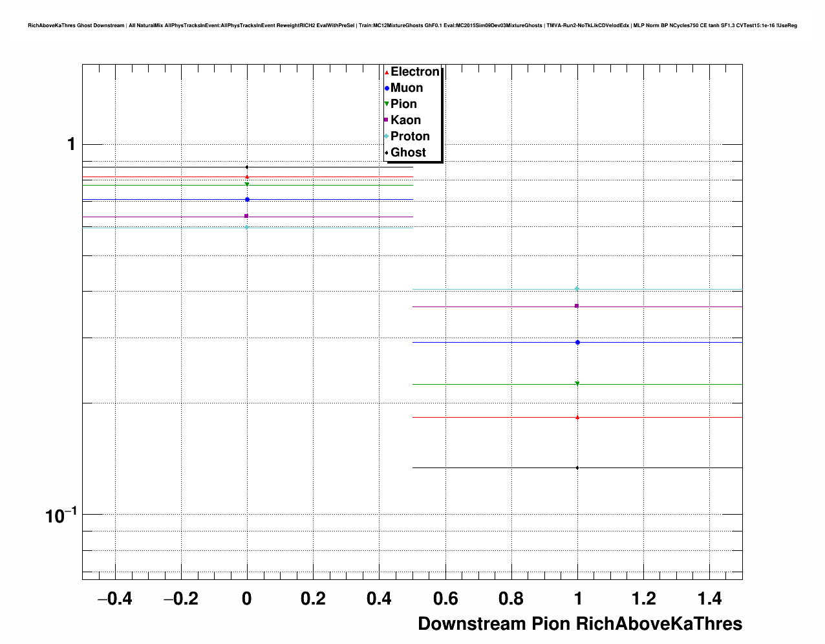The width and height of the screenshot is (825, 644).
Task: Click the cyan Proton legend marker
Action: click(387, 136)
